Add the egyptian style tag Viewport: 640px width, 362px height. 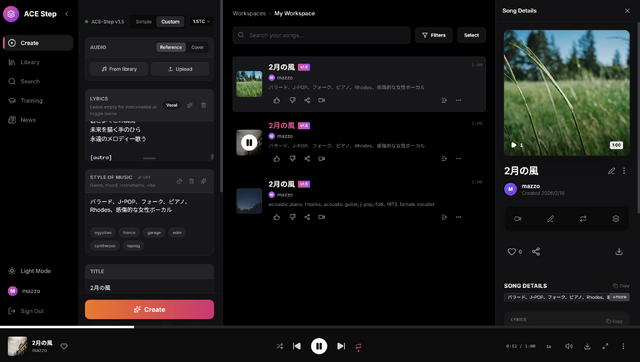(x=103, y=233)
